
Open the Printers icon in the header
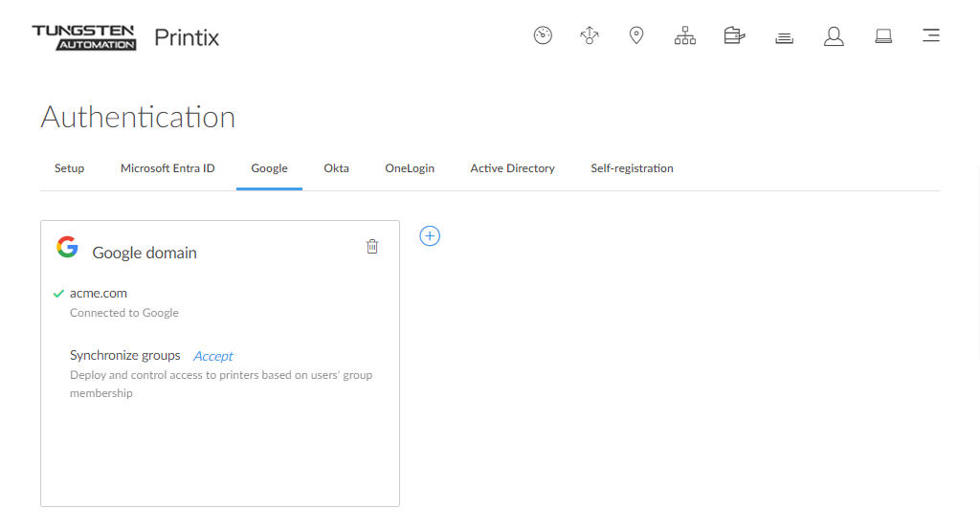pyautogui.click(x=734, y=36)
